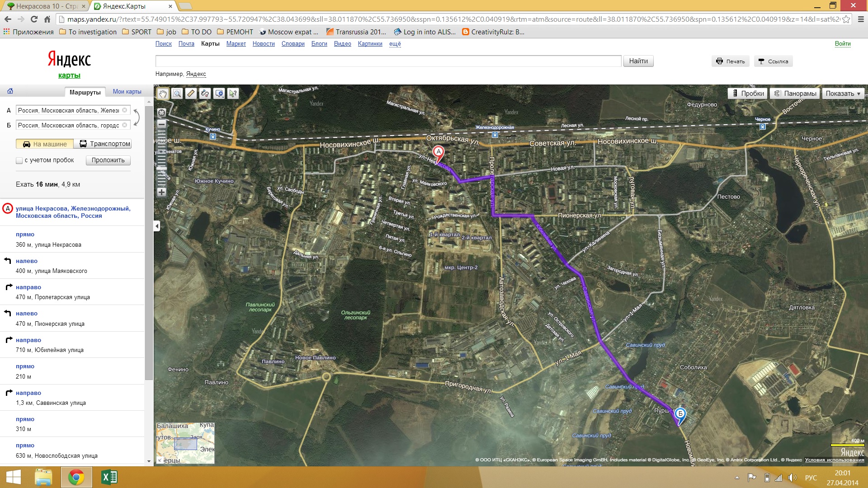Open Excel from the taskbar
The image size is (868, 488).
click(x=109, y=477)
